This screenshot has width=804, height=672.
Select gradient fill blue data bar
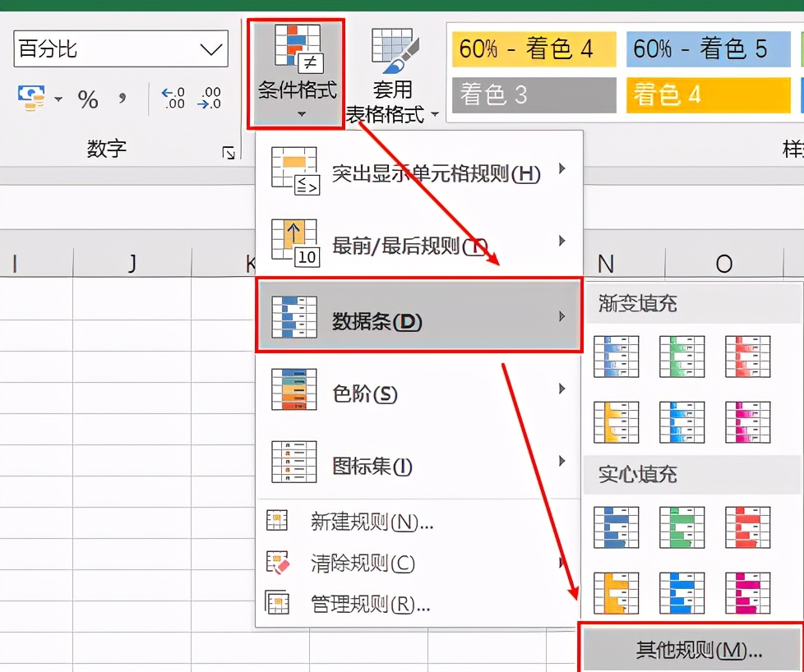click(x=616, y=357)
